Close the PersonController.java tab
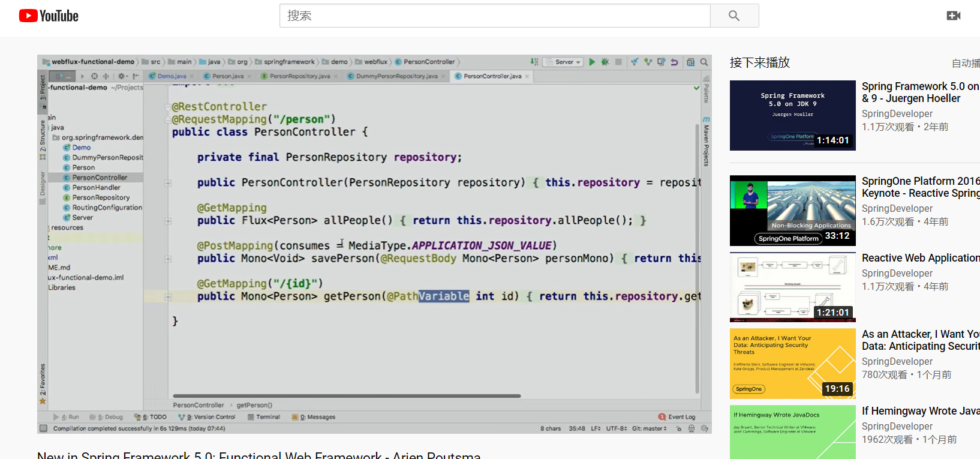 pyautogui.click(x=527, y=76)
